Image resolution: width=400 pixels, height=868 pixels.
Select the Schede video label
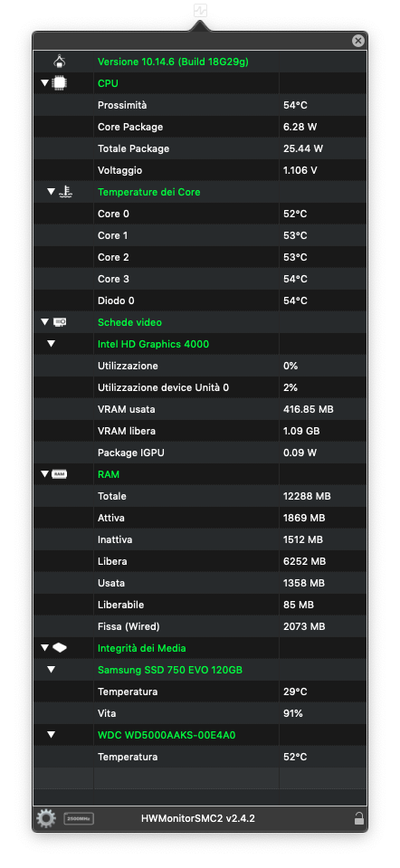pyautogui.click(x=129, y=322)
